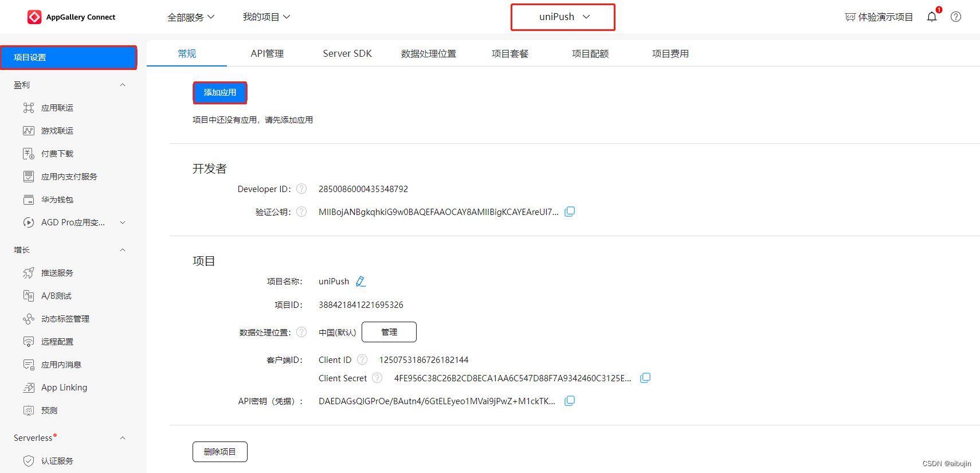Open 推送服务 in the sidebar

click(x=57, y=273)
